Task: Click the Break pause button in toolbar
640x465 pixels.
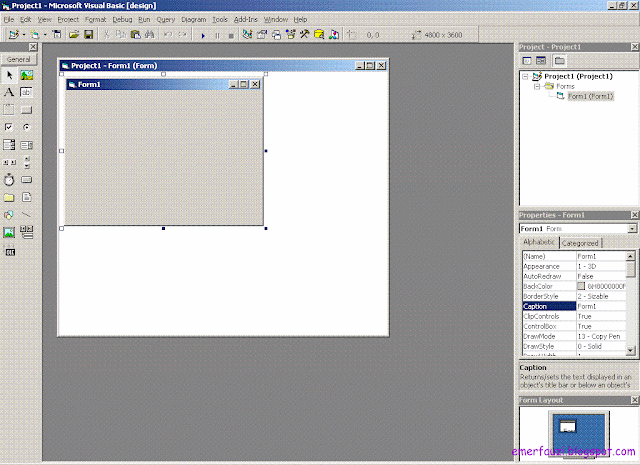Action: pos(217,36)
